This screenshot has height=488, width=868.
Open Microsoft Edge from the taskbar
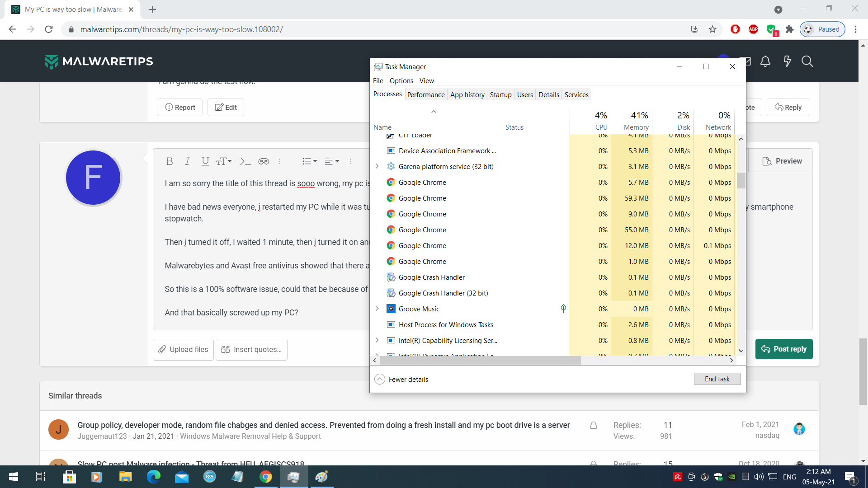pos(153,477)
